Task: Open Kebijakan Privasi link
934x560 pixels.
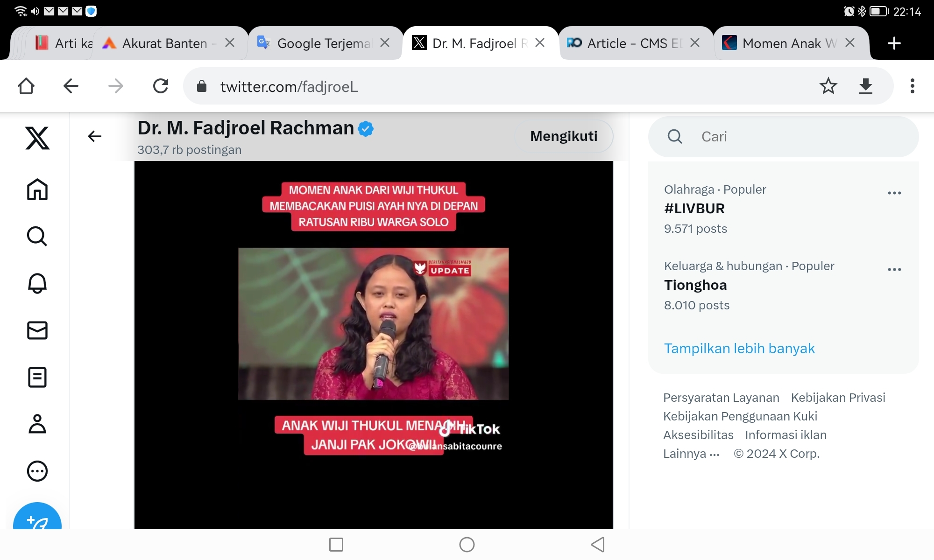Action: (x=838, y=398)
